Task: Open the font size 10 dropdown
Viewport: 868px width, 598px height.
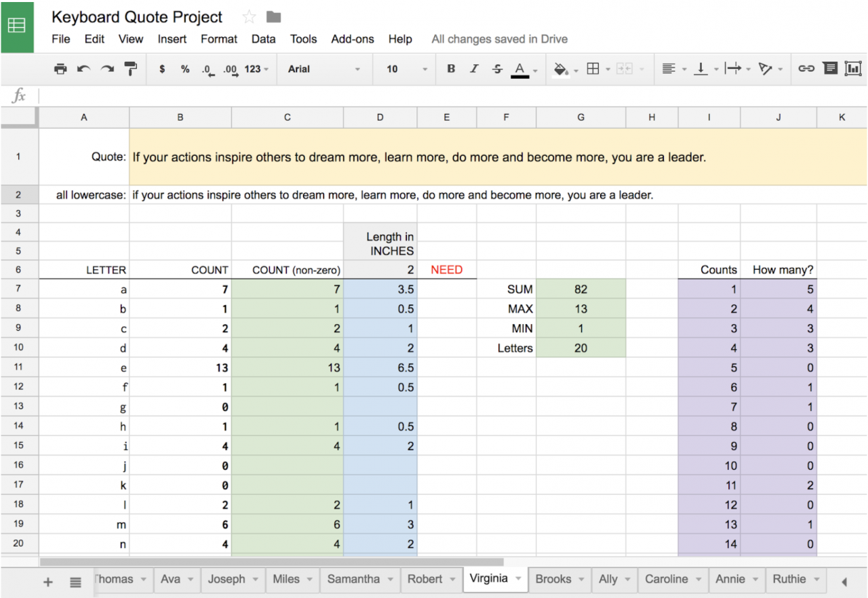Action: tap(406, 69)
